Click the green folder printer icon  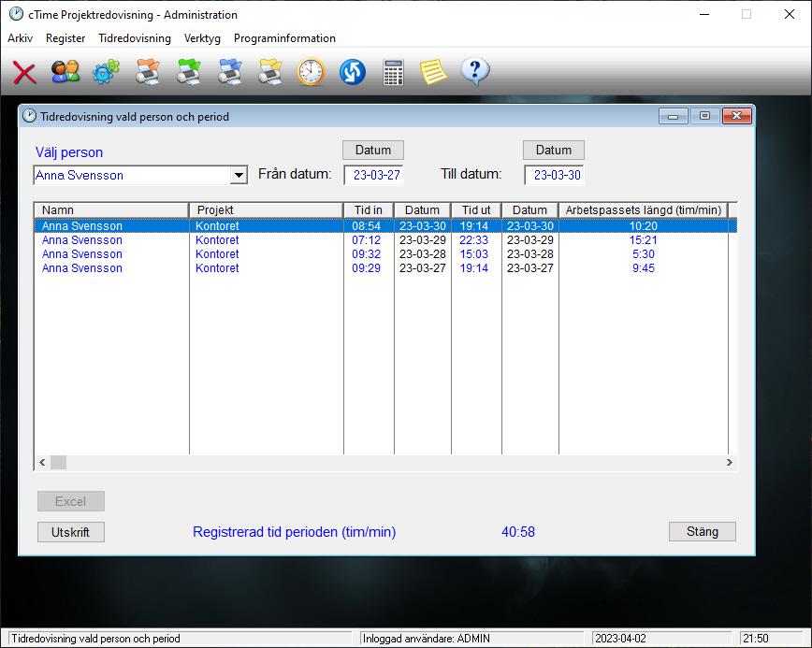pyautogui.click(x=189, y=71)
